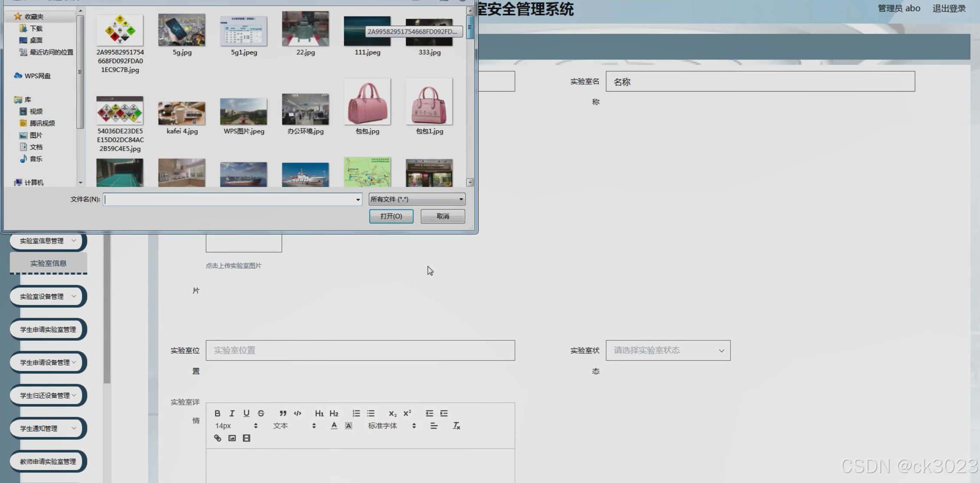Apply ordered list formatting
Screen dimensions: 980x483
pyautogui.click(x=356, y=413)
